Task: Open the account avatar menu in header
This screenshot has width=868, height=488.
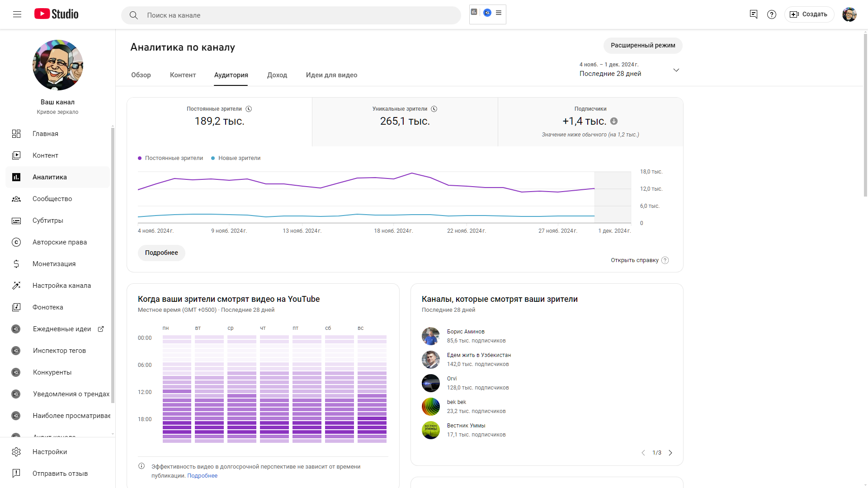Action: coord(849,14)
